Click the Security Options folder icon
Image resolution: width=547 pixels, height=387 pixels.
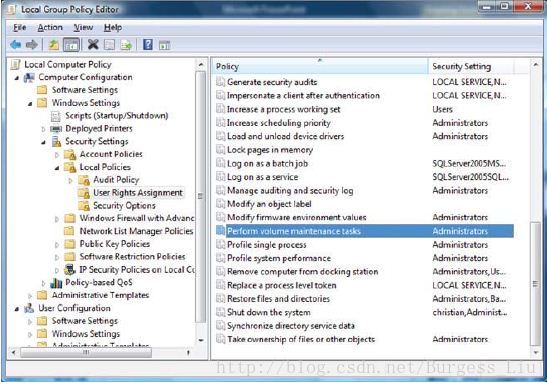(84, 206)
